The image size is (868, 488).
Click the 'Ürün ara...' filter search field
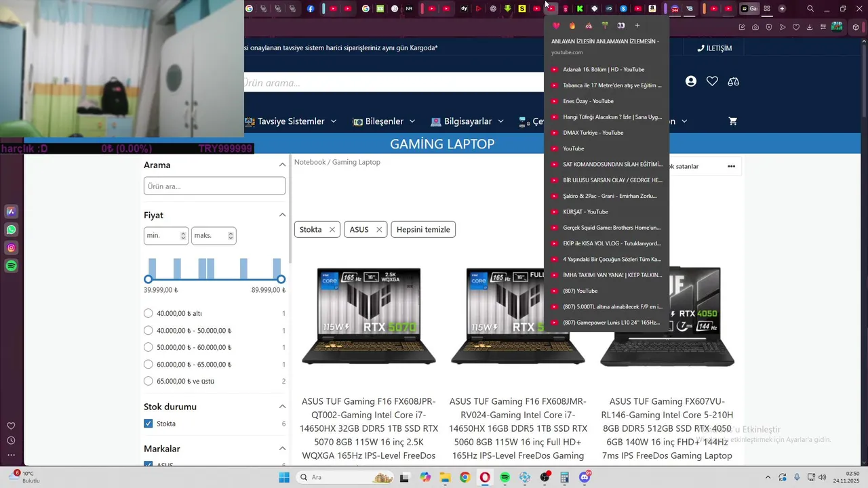[214, 186]
